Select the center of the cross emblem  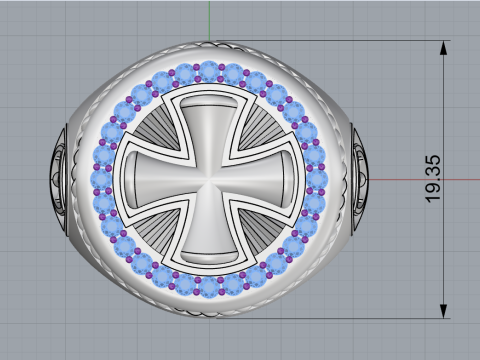click(209, 180)
